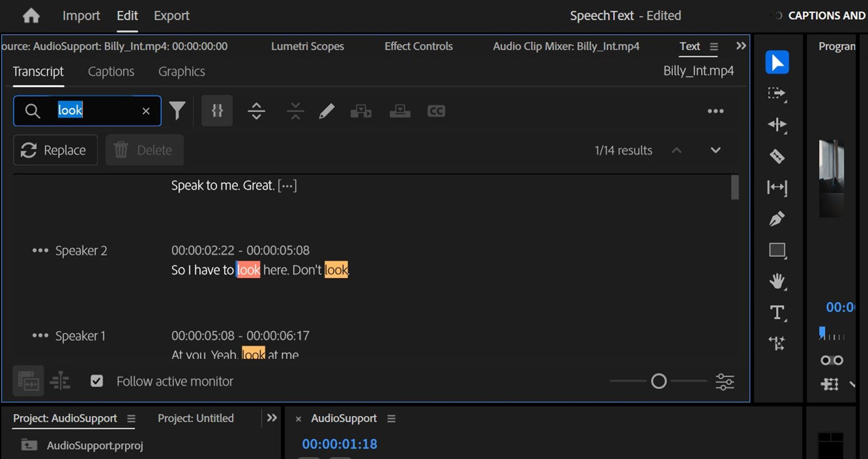Click the first highlighted 'look' word
The width and height of the screenshot is (868, 459).
click(x=248, y=270)
